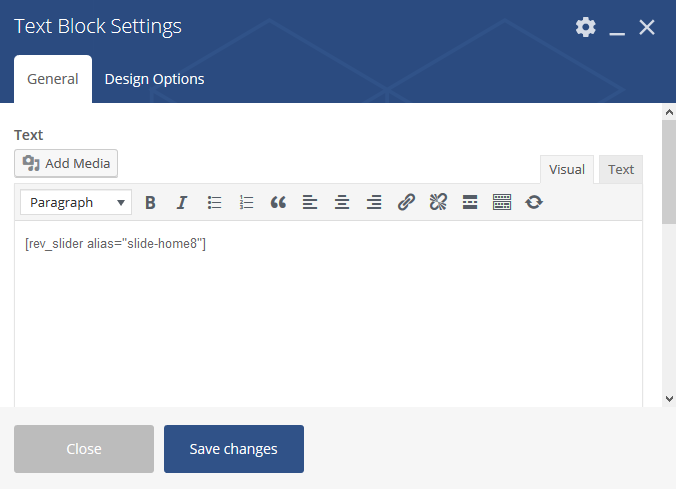
Task: Insert Read More tag
Action: click(x=470, y=202)
